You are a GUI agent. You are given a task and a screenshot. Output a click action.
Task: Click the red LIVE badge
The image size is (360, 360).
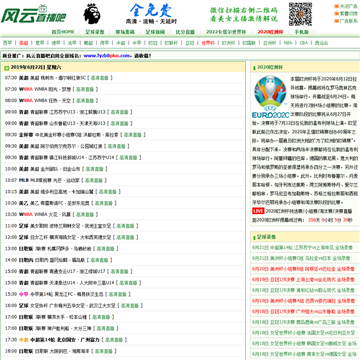(x=258, y=211)
